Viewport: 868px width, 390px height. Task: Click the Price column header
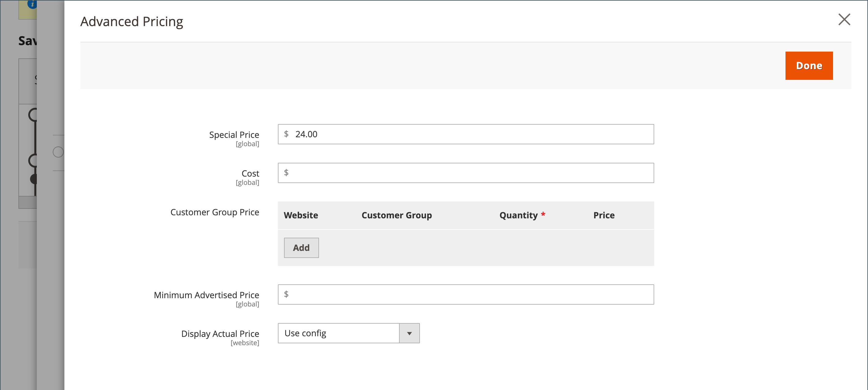604,215
